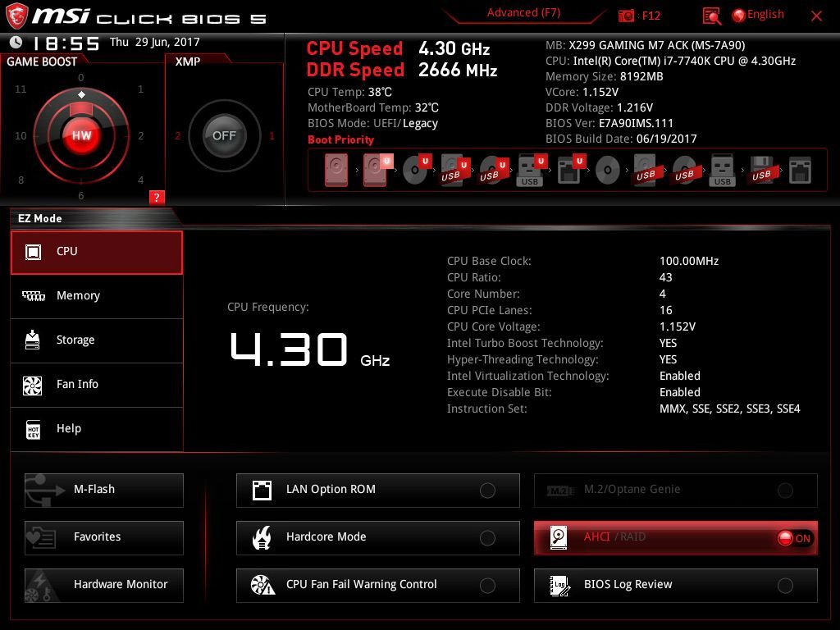Click the CPU chip icon in the sidebar
The width and height of the screenshot is (840, 630).
(x=33, y=252)
